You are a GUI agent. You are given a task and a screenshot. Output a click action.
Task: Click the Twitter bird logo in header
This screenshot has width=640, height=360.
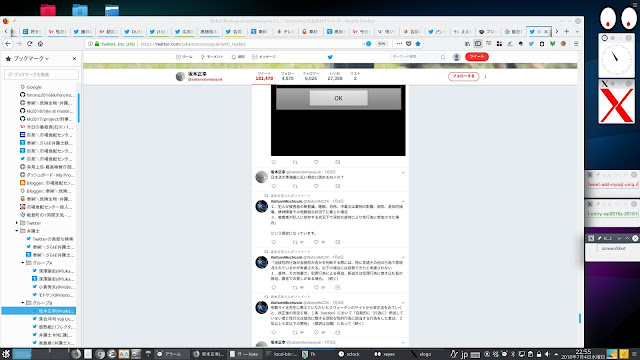tap(330, 57)
